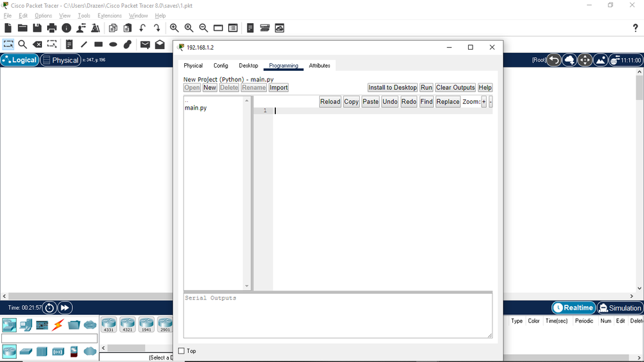Click the Open folder icon in main toolbar
The width and height of the screenshot is (644, 362).
click(23, 28)
